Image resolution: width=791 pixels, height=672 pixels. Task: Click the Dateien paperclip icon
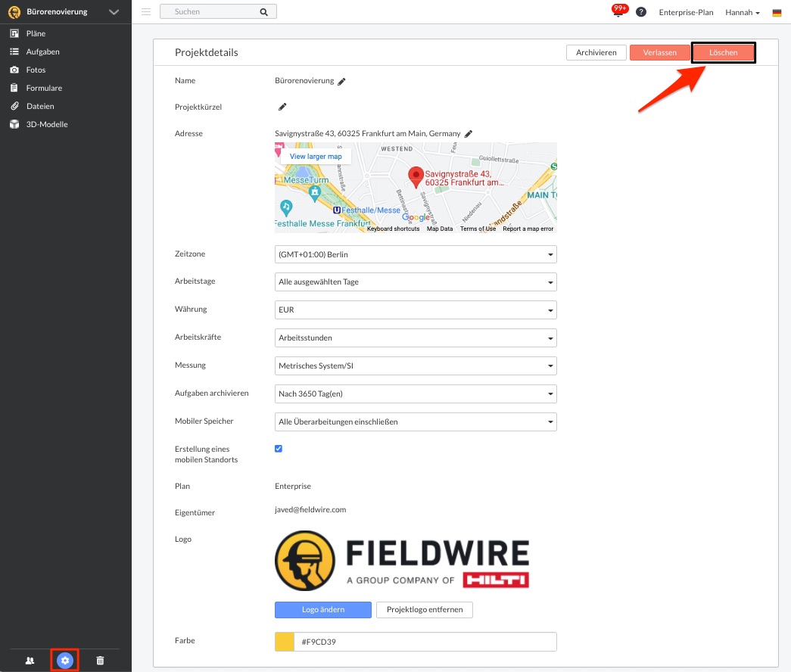(x=14, y=106)
